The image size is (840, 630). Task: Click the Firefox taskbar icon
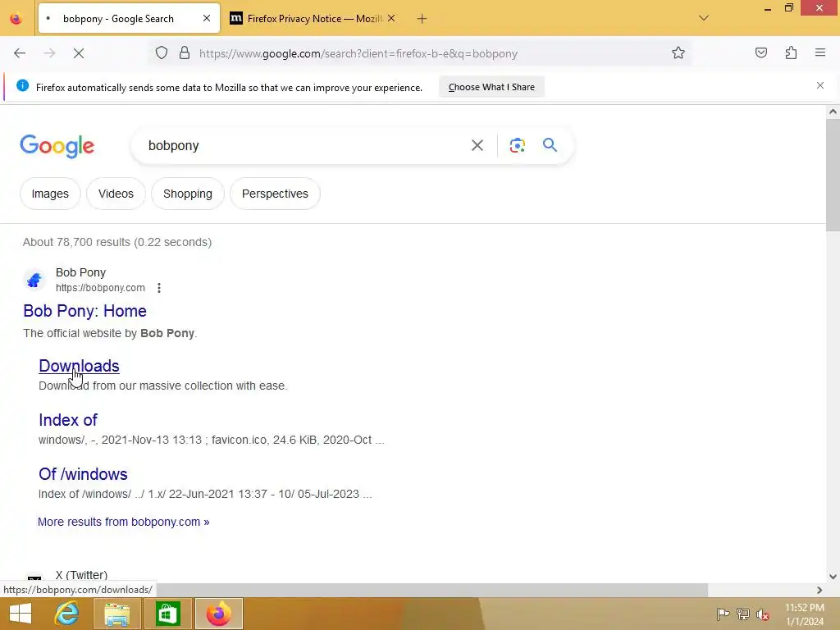point(218,614)
